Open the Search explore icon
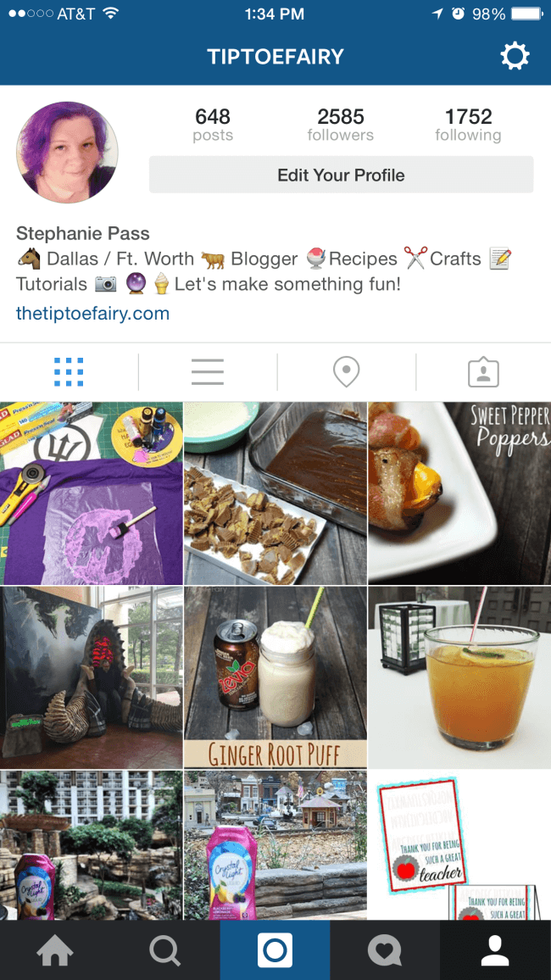Image resolution: width=551 pixels, height=980 pixels. [x=165, y=950]
